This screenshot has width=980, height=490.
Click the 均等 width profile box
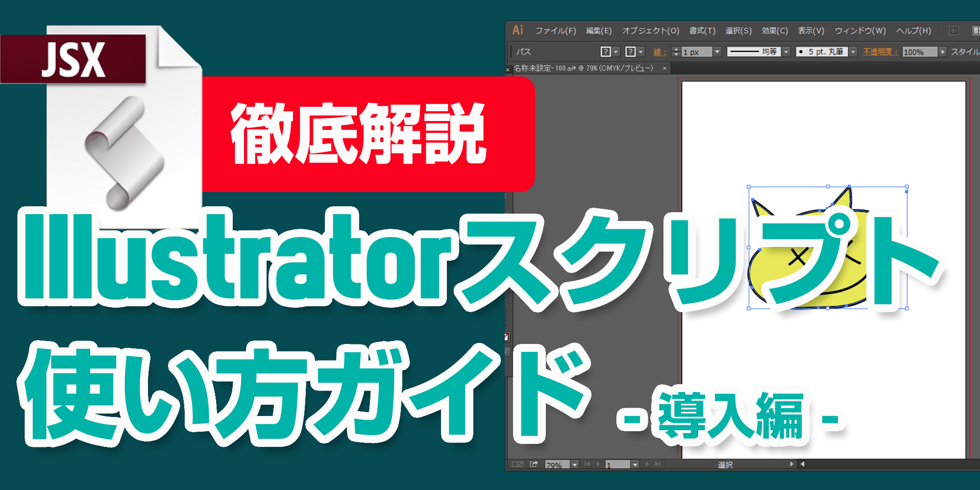[x=754, y=51]
